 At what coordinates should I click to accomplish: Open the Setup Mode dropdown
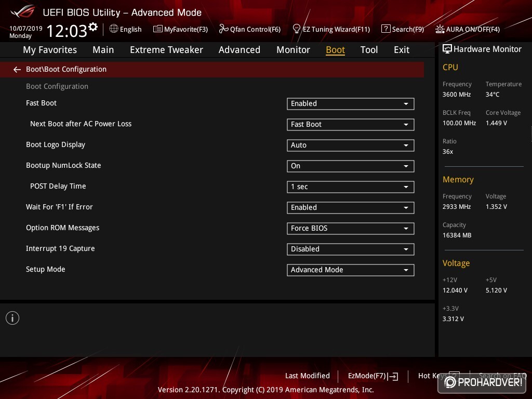click(x=351, y=270)
